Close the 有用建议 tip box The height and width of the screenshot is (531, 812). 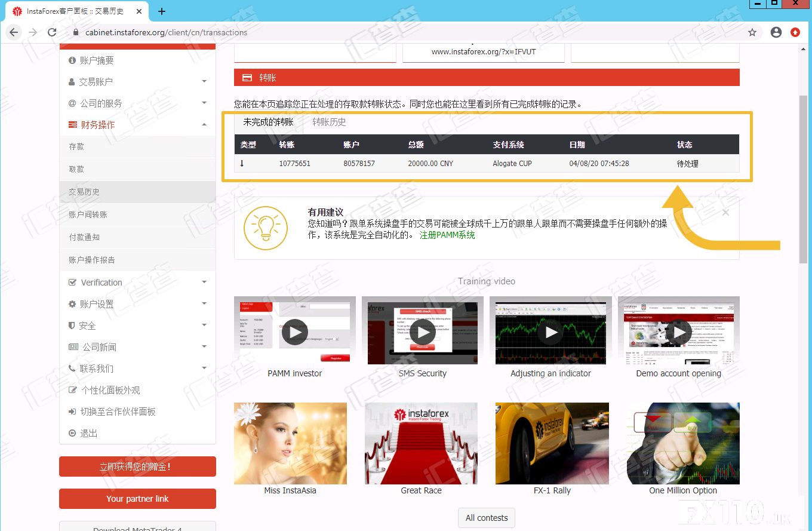(x=725, y=213)
